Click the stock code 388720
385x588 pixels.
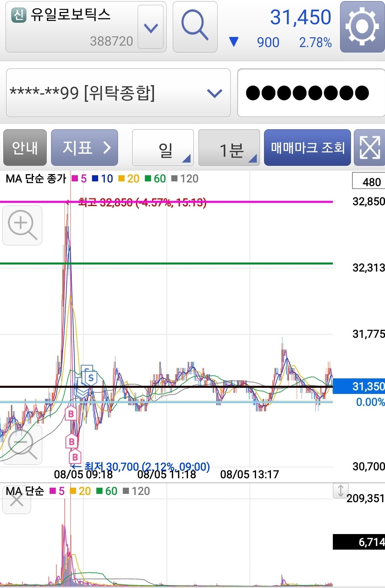tap(112, 41)
